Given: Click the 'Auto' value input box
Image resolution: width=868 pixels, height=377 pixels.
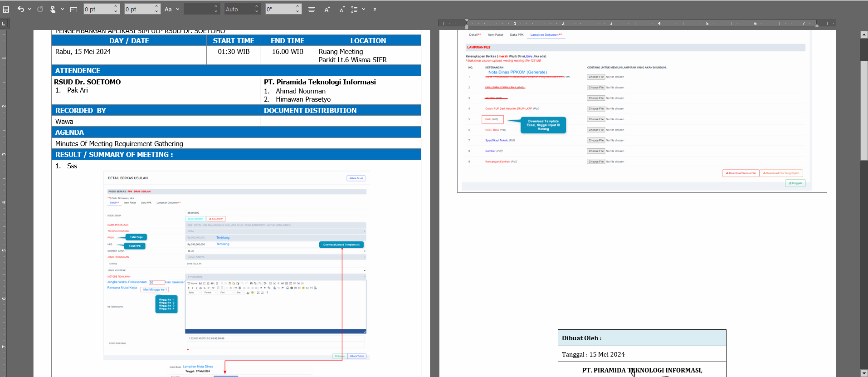Looking at the screenshot, I should pos(239,9).
